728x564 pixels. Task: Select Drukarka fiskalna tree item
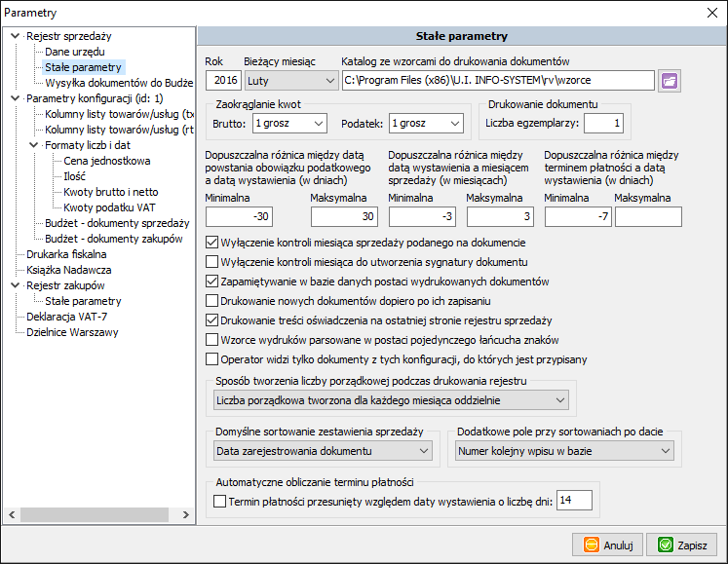(66, 254)
